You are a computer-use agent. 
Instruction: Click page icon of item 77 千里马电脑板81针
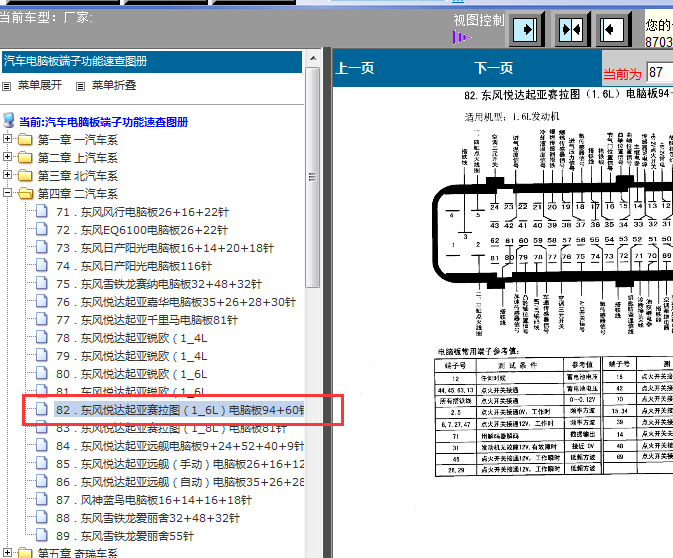click(x=42, y=319)
